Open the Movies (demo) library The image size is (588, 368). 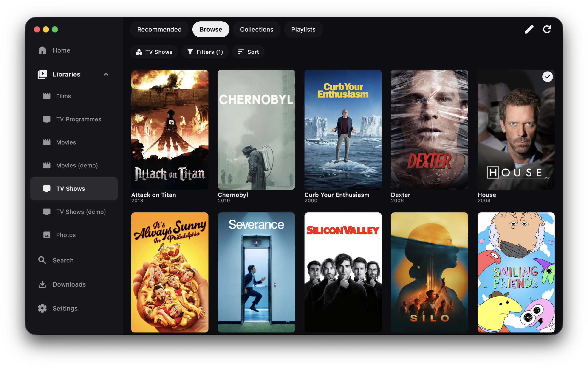tap(77, 165)
